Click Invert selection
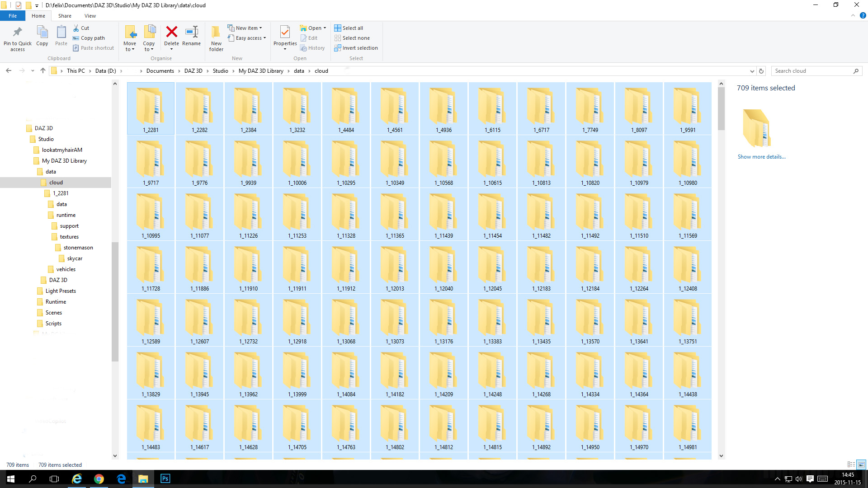 pos(359,48)
